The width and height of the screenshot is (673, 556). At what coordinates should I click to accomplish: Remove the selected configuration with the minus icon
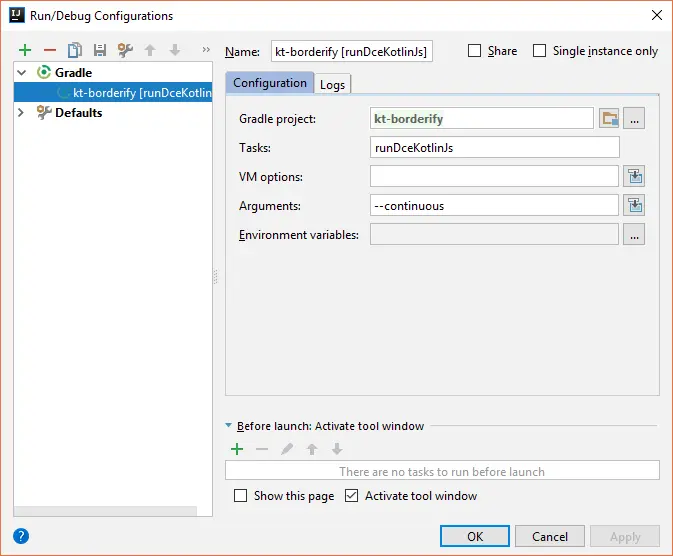(x=50, y=50)
